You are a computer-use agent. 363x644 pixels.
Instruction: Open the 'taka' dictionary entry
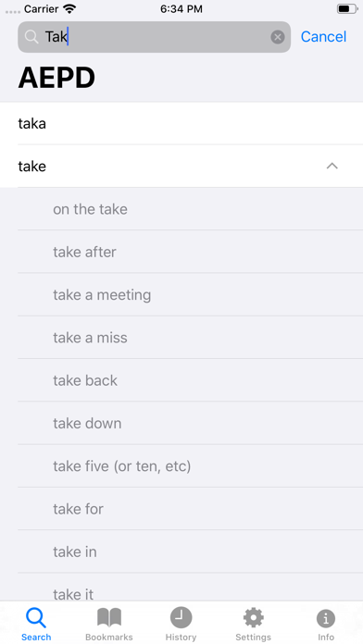pyautogui.click(x=181, y=123)
